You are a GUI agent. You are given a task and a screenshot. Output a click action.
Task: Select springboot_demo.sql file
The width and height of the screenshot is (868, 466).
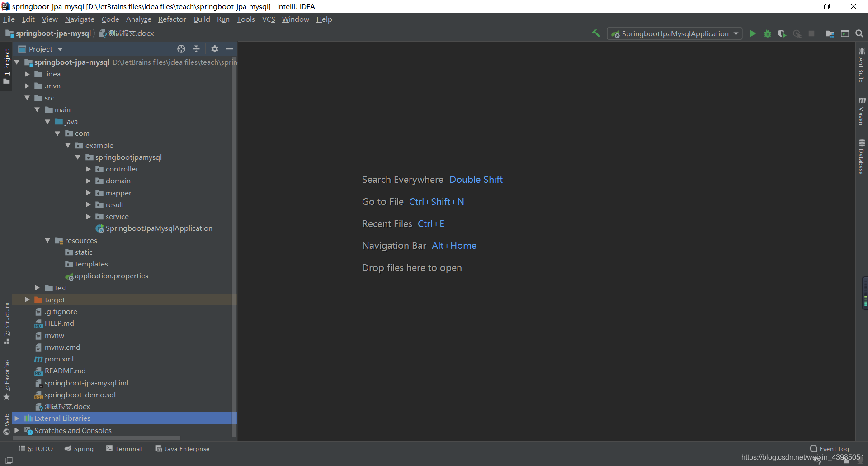75,395
